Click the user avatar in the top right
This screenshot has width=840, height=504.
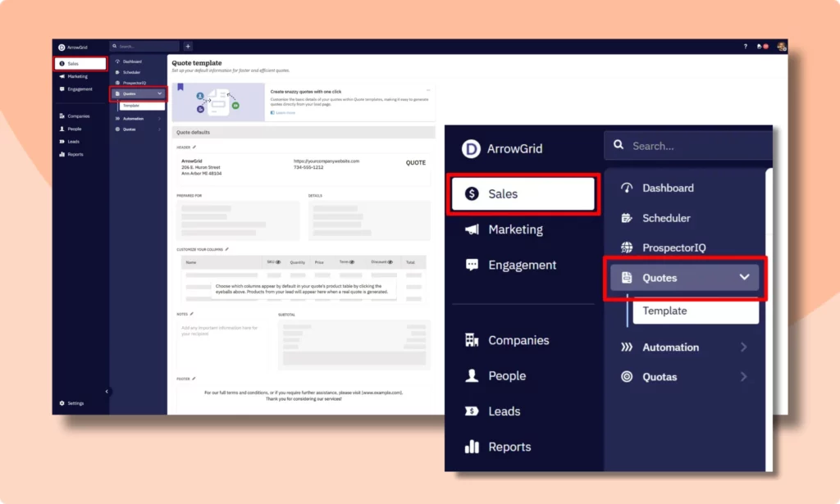(x=782, y=47)
